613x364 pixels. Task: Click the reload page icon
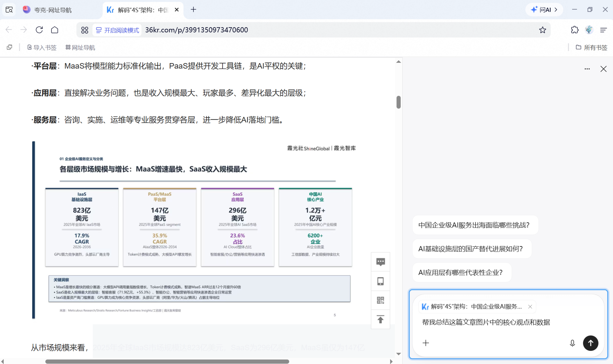[39, 30]
